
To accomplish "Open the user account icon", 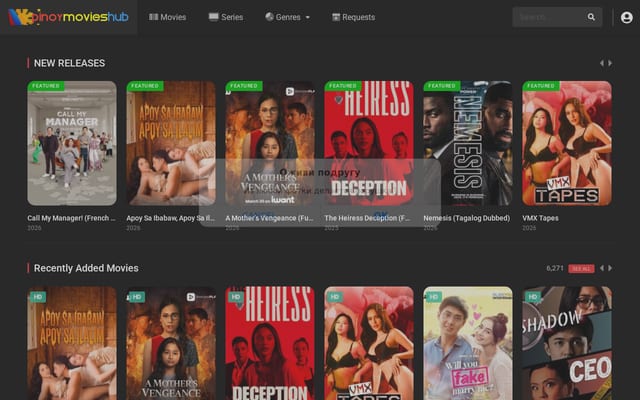I will (627, 17).
